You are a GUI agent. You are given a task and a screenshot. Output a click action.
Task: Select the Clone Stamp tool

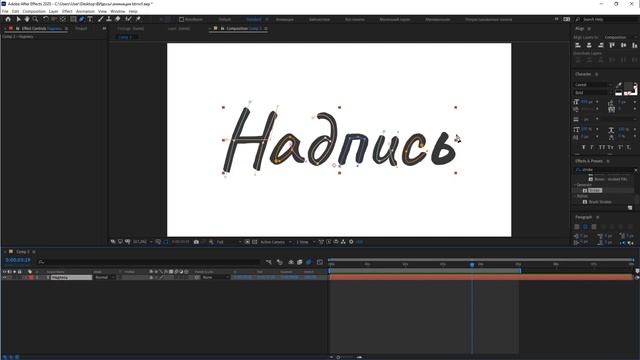point(109,19)
